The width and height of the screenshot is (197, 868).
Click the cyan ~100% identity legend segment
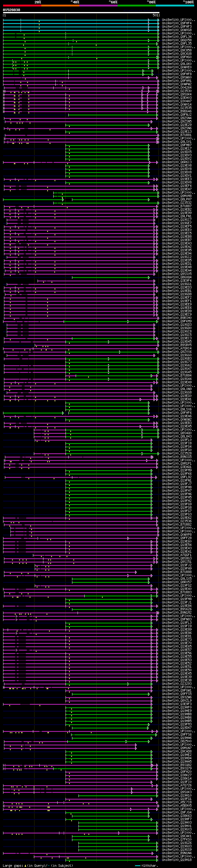[x=175, y=6]
